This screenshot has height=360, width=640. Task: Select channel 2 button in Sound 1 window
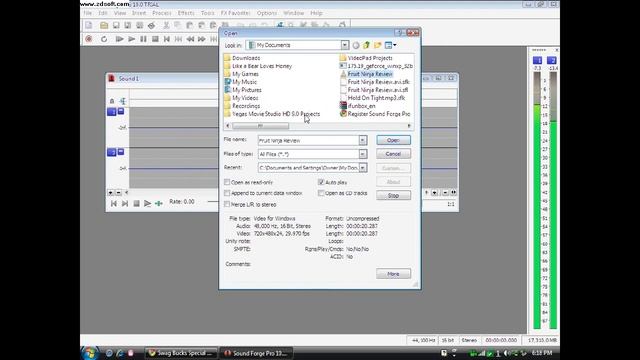(x=111, y=152)
